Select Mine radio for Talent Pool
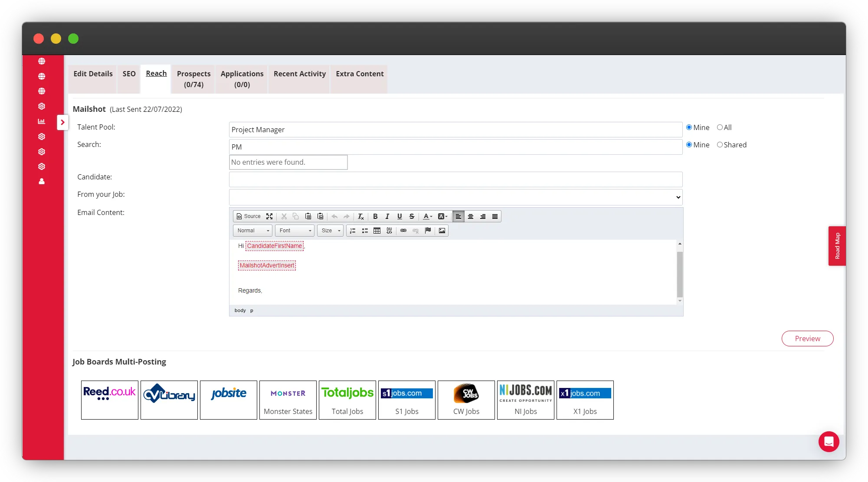This screenshot has height=482, width=868. [x=689, y=127]
